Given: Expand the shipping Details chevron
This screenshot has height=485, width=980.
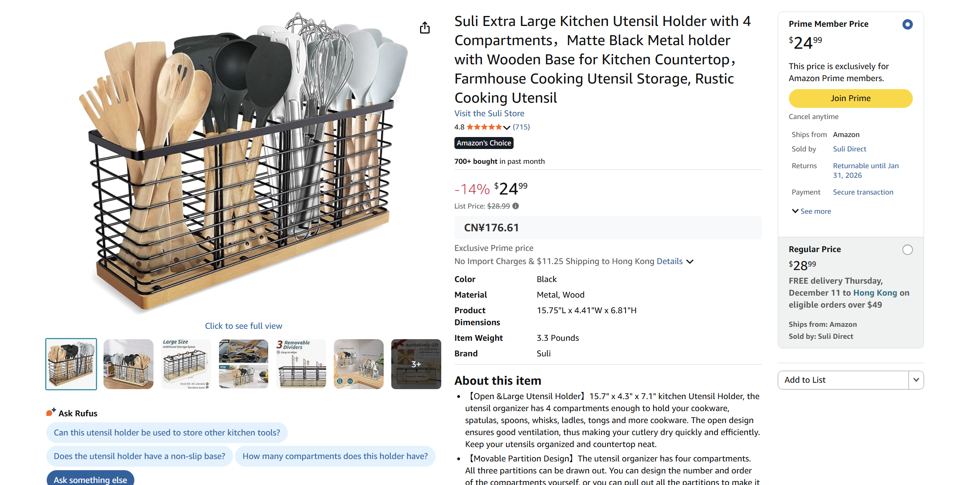Looking at the screenshot, I should pyautogui.click(x=690, y=261).
